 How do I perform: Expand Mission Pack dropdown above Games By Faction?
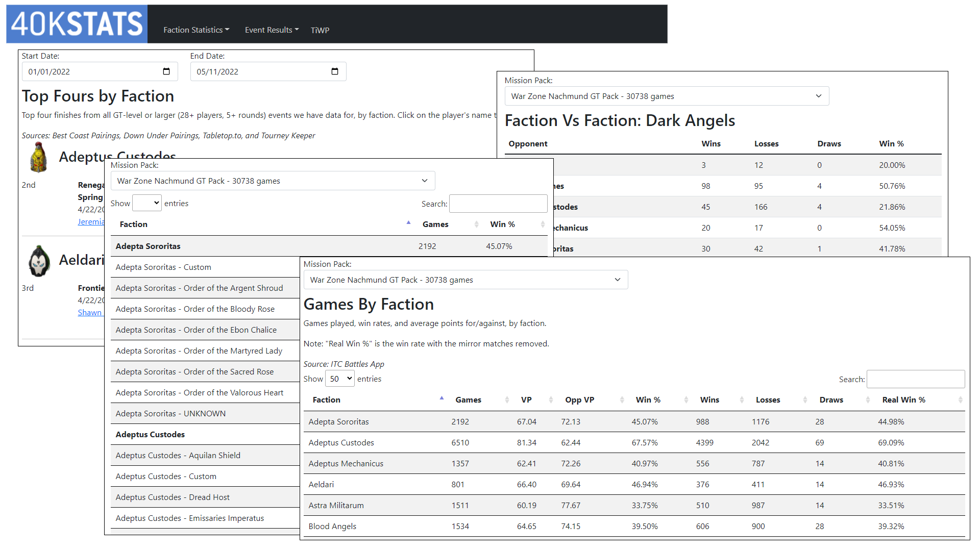point(465,280)
